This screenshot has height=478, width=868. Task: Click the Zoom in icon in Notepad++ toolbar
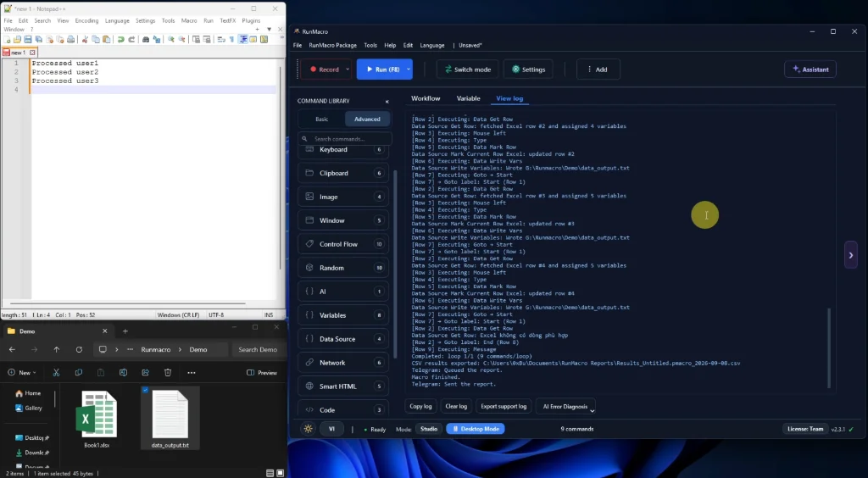[x=171, y=39]
